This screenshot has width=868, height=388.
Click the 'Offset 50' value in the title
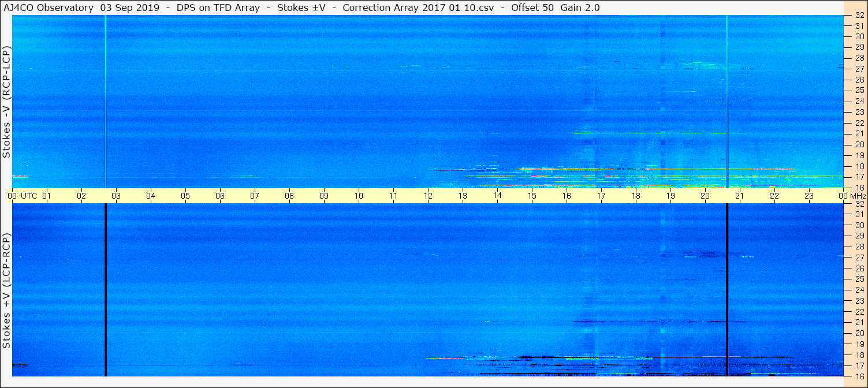point(534,8)
